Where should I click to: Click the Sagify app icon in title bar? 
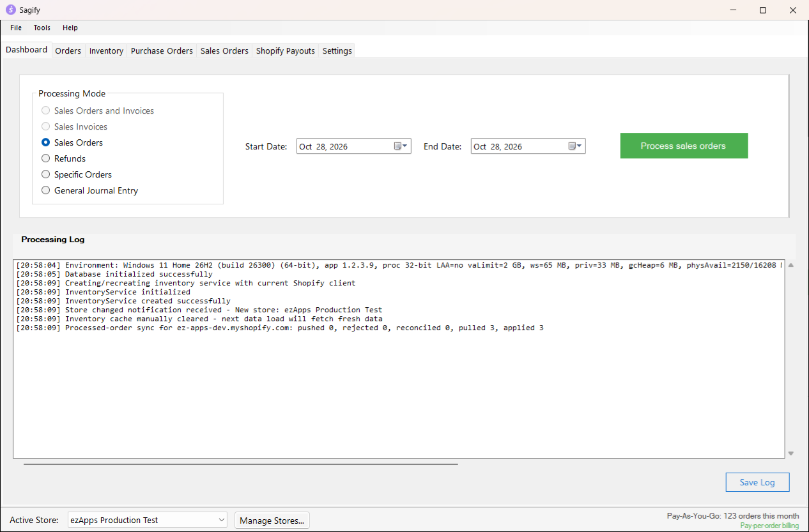point(11,10)
